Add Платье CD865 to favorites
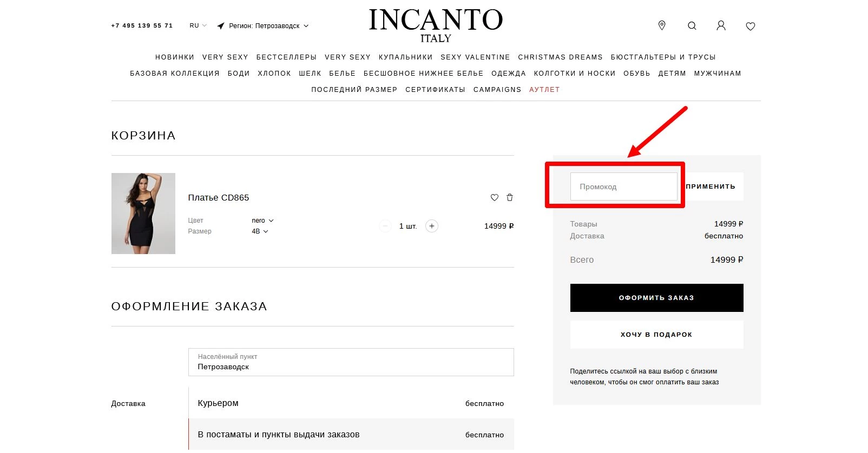Image resolution: width=868 pixels, height=453 pixels. 494,198
